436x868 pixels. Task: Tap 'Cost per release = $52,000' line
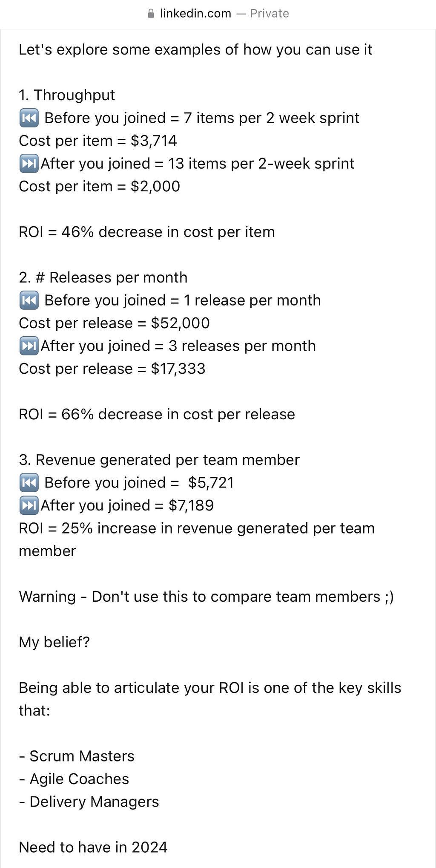coord(114,323)
